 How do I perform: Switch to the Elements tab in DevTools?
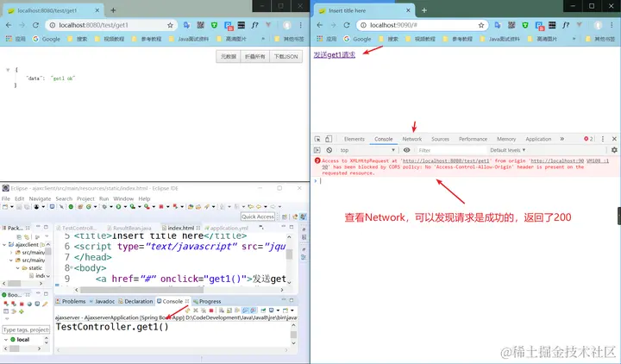354,139
